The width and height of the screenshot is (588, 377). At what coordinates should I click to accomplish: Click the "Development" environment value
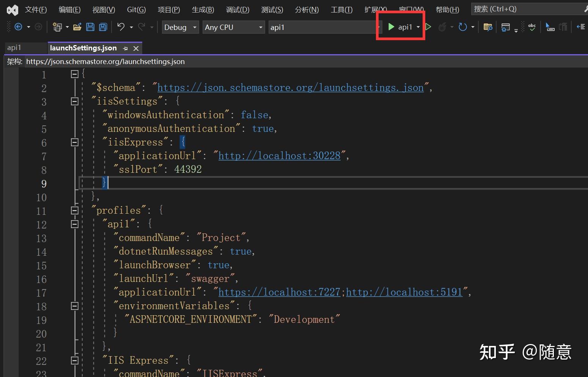pos(304,320)
